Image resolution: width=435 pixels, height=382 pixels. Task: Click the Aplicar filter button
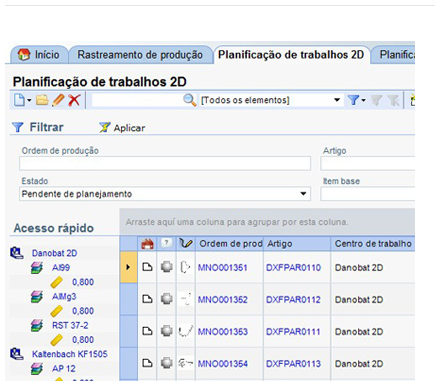pyautogui.click(x=122, y=128)
